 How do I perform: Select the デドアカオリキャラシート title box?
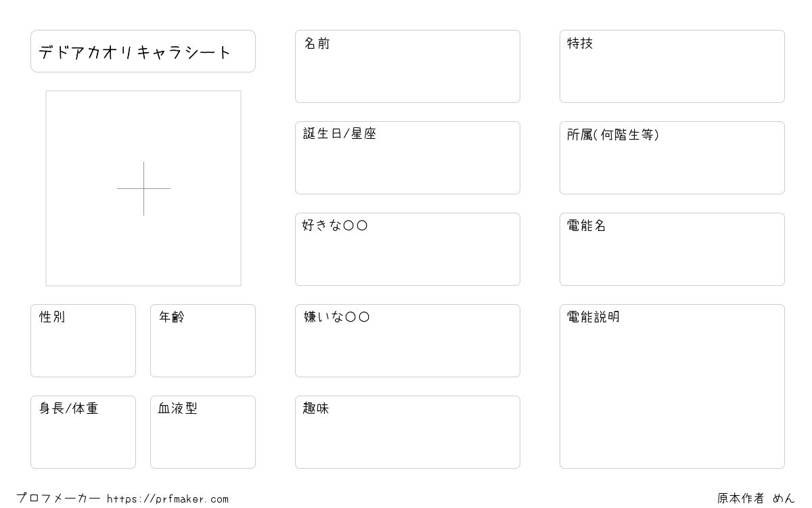tap(143, 51)
